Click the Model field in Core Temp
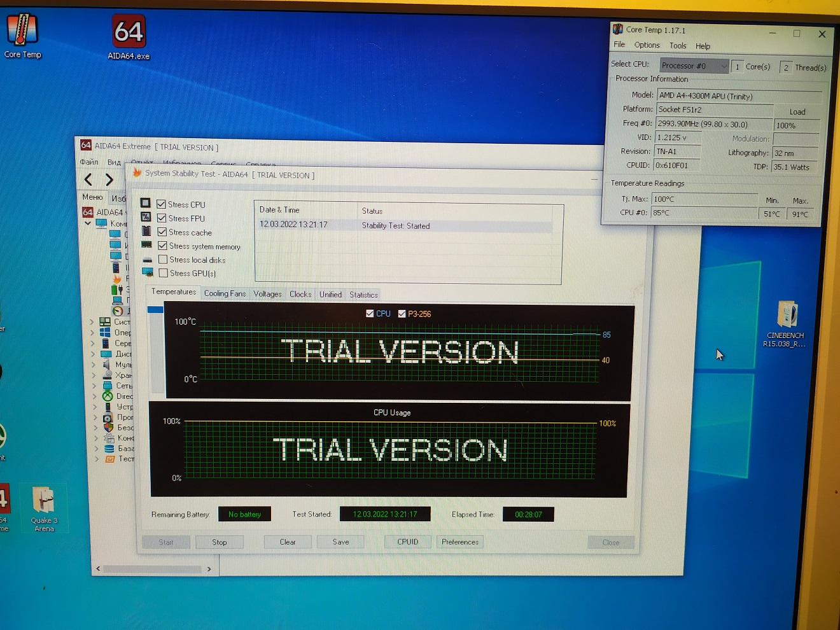 point(740,96)
